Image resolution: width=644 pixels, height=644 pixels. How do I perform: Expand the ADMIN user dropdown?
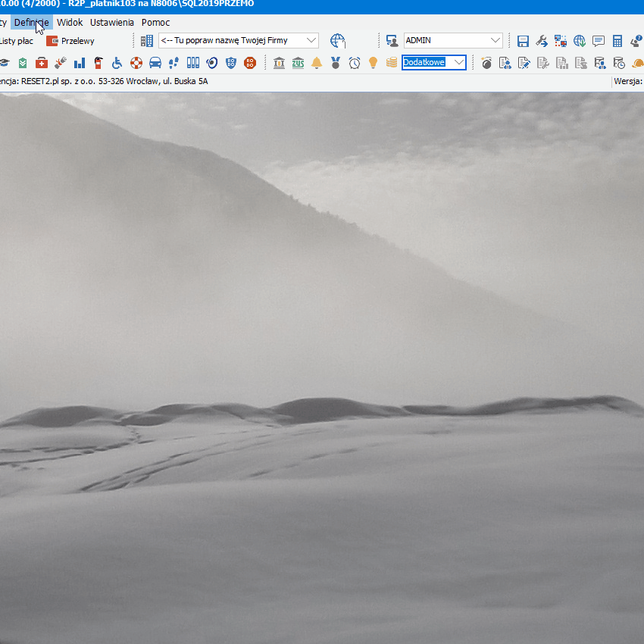[496, 40]
